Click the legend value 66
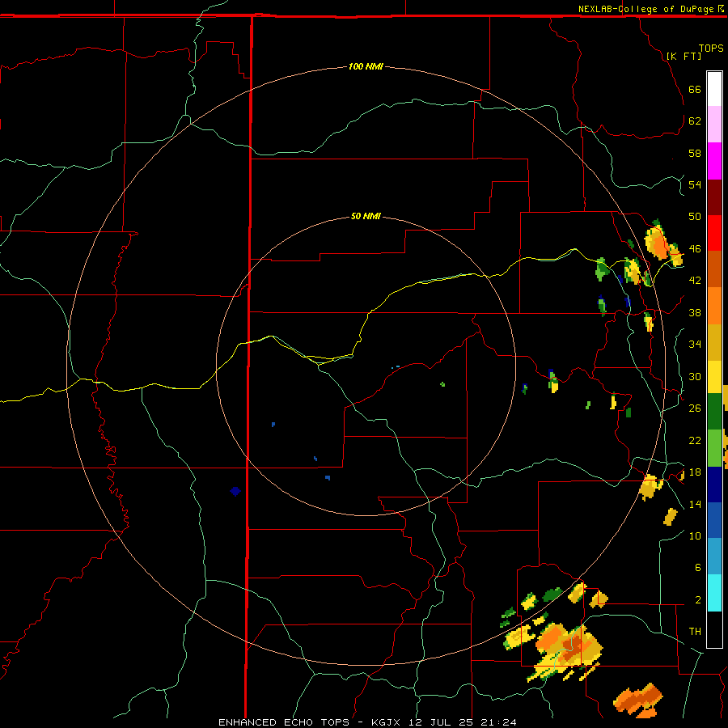The image size is (728, 728). (695, 89)
